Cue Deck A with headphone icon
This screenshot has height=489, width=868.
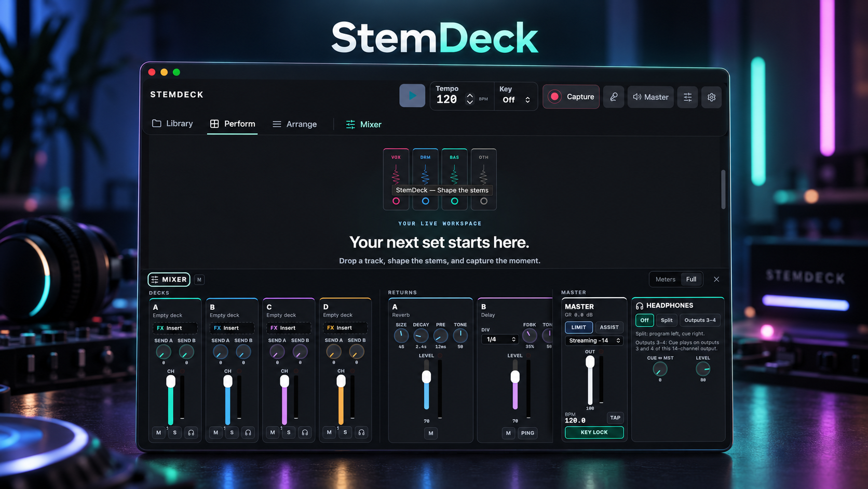(x=191, y=432)
